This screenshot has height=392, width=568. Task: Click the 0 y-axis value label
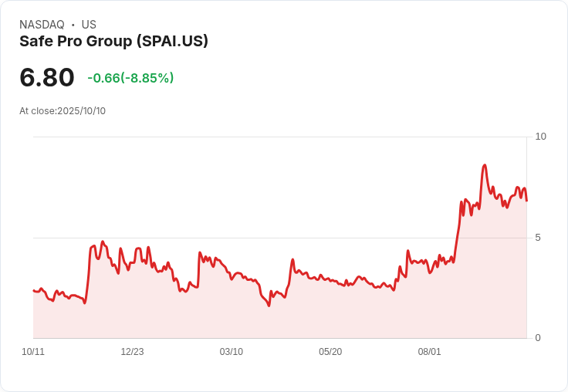tap(538, 338)
